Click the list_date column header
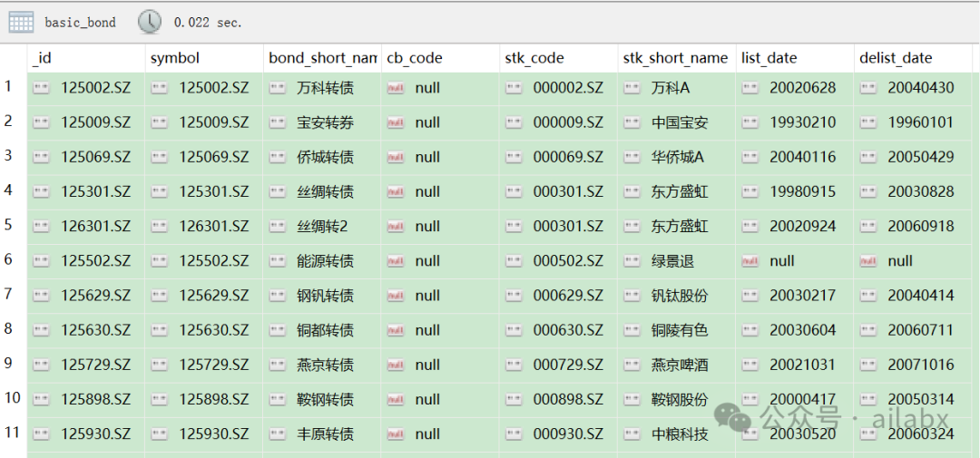 pyautogui.click(x=794, y=58)
